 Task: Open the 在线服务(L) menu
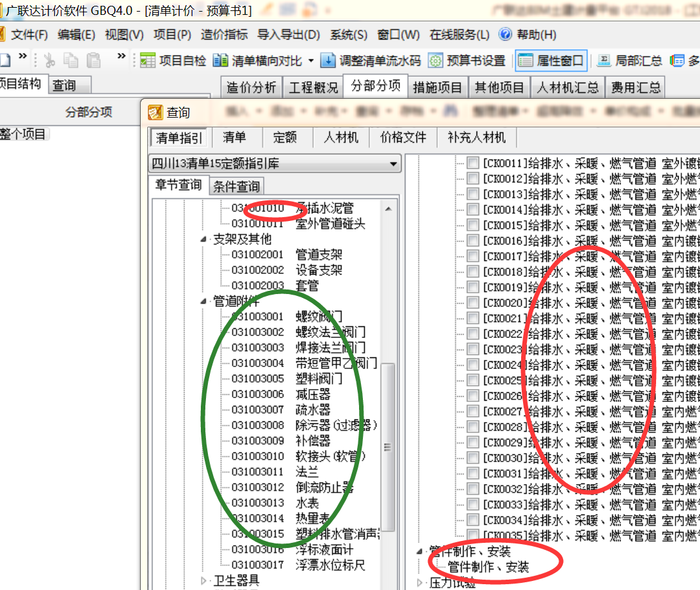[x=459, y=35]
